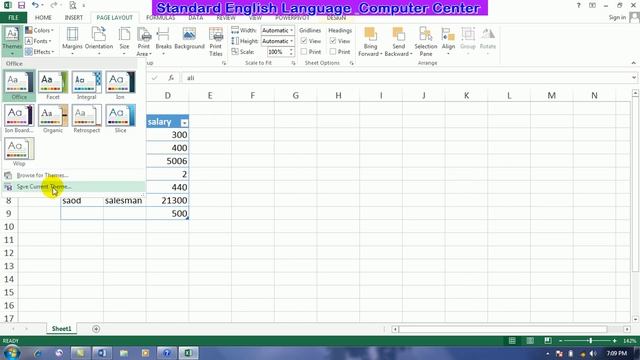Collapse the ribbon with the caret

[633, 63]
